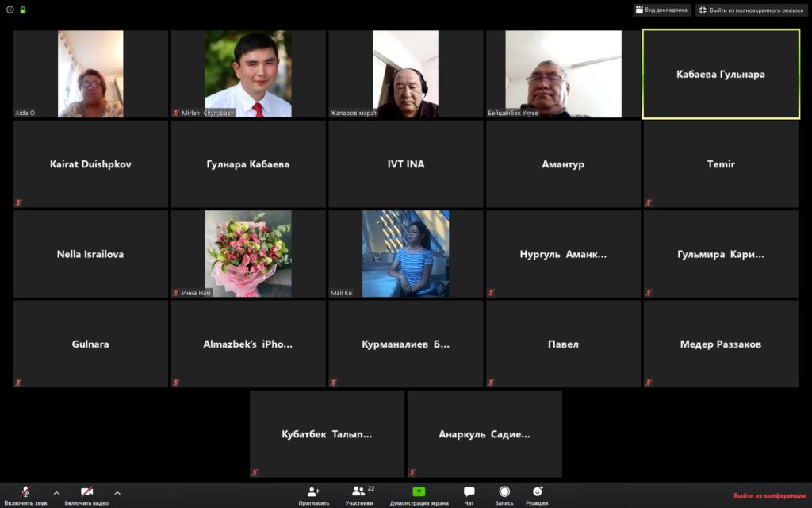Viewport: 812px width, 508px height.
Task: Open Реакции reactions menu
Action: click(537, 494)
